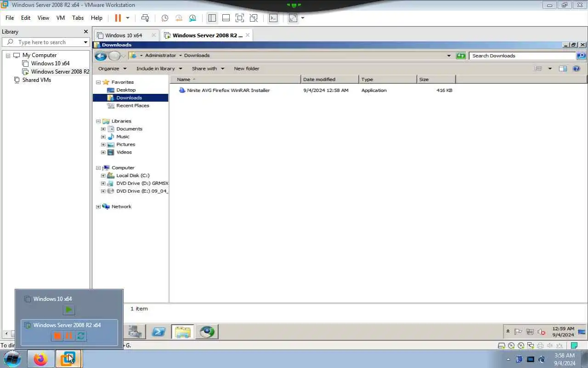Image resolution: width=588 pixels, height=368 pixels.
Task: Expand the Documents library
Action: pyautogui.click(x=103, y=129)
